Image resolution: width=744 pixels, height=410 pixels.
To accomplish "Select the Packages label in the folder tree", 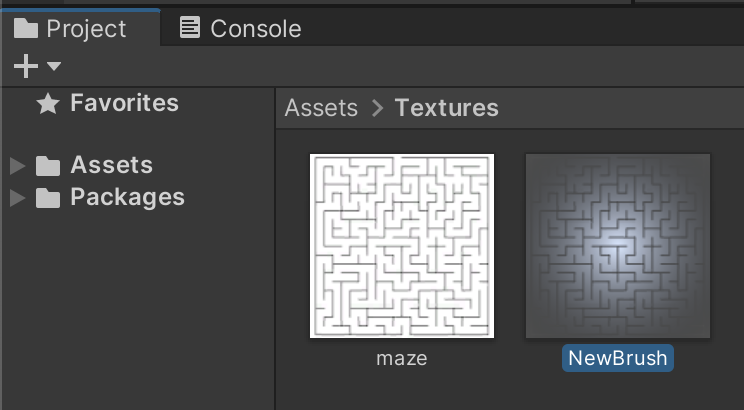I will (127, 197).
